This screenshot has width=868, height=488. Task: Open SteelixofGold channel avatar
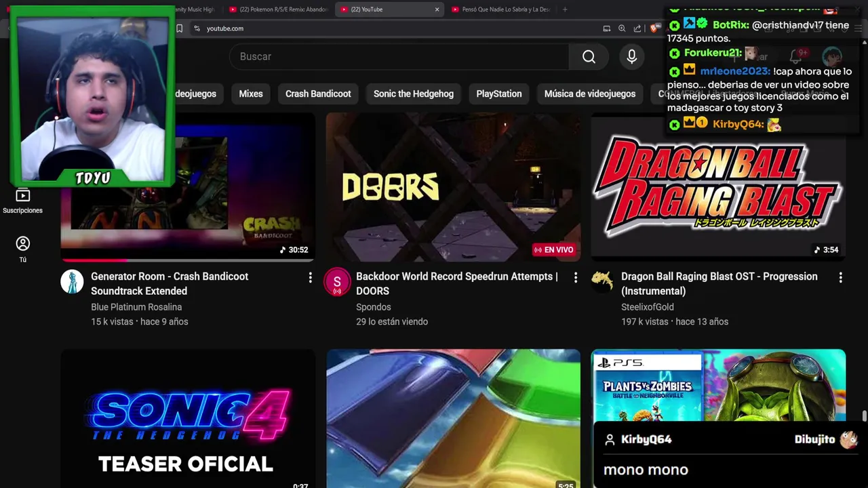(602, 280)
